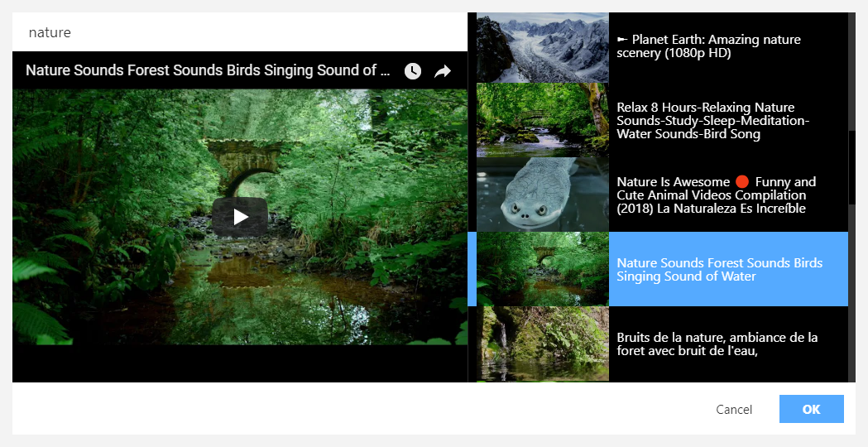Click highlighted forest bridge thumbnail
This screenshot has height=447, width=868.
(543, 269)
